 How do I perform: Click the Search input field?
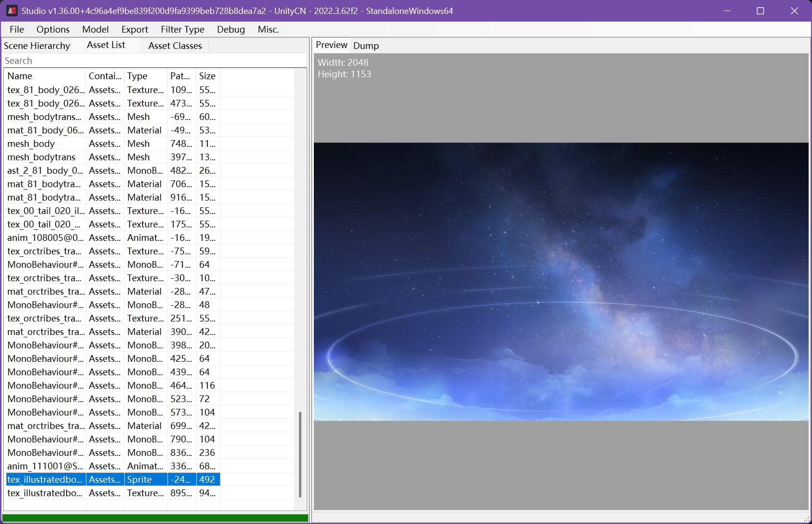[x=154, y=60]
